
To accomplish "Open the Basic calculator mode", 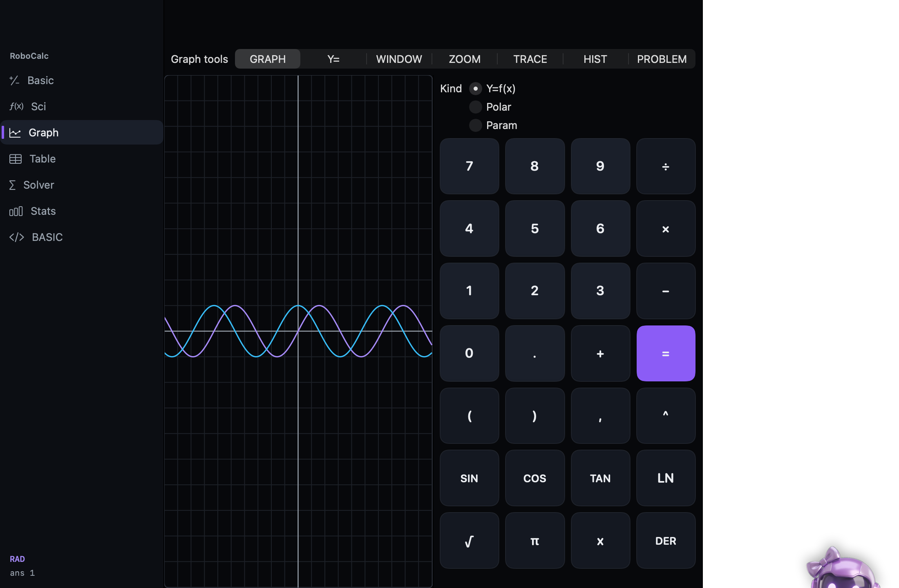I will pos(82,80).
